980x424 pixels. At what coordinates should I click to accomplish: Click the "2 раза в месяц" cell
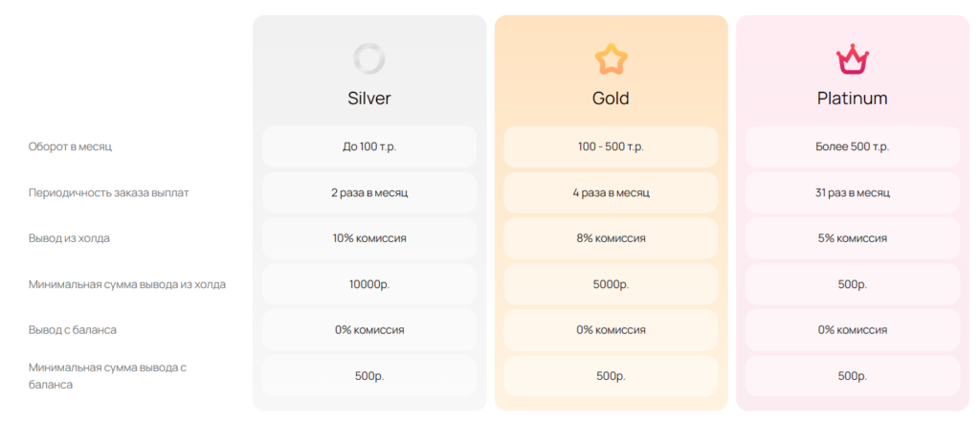tap(369, 192)
